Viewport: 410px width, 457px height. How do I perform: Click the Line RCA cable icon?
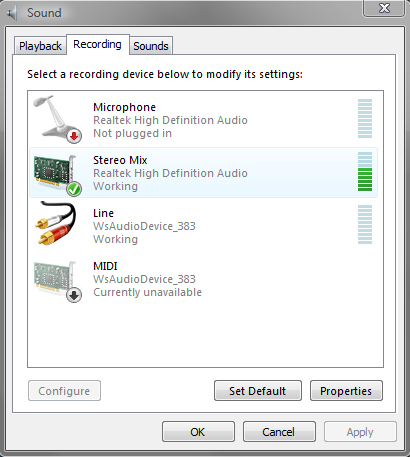click(x=55, y=223)
